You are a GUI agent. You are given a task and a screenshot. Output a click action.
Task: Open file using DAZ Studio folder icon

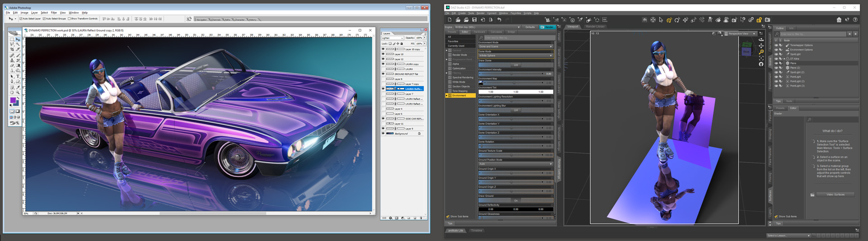click(458, 20)
